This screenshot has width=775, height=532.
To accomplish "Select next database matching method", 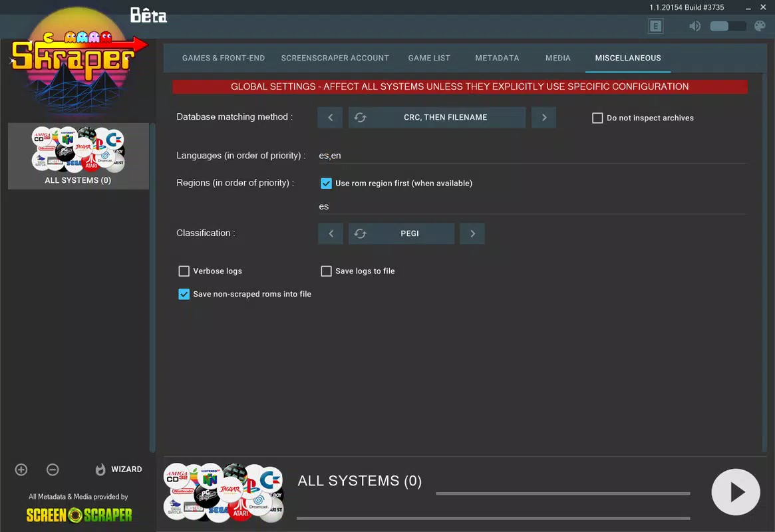I will [x=543, y=118].
